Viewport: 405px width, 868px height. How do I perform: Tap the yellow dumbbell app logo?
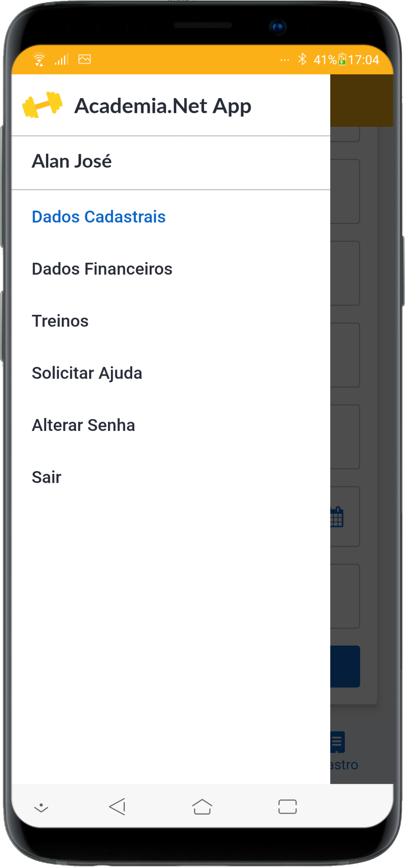42,105
